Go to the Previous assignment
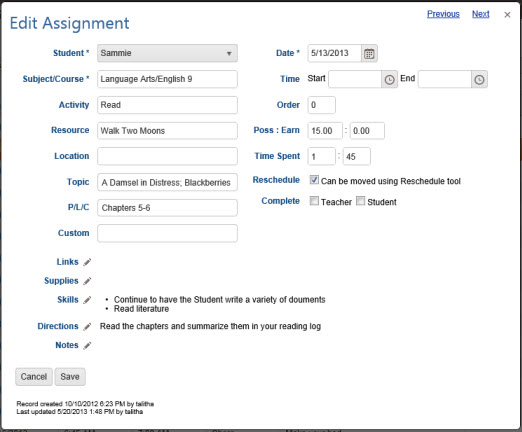The height and width of the screenshot is (432, 522). pyautogui.click(x=443, y=14)
